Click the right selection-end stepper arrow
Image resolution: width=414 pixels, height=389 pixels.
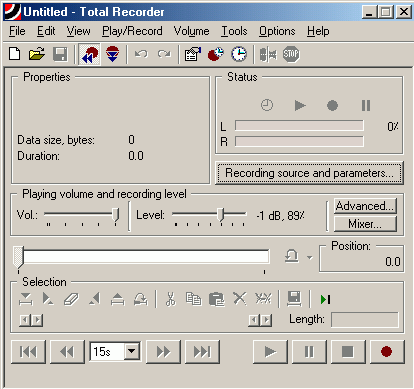point(267,320)
